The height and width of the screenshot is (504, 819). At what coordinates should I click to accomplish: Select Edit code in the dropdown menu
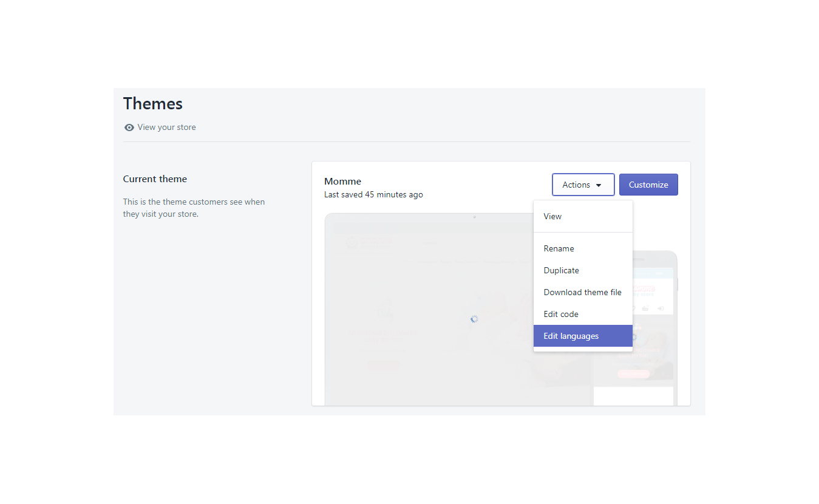[x=560, y=314]
